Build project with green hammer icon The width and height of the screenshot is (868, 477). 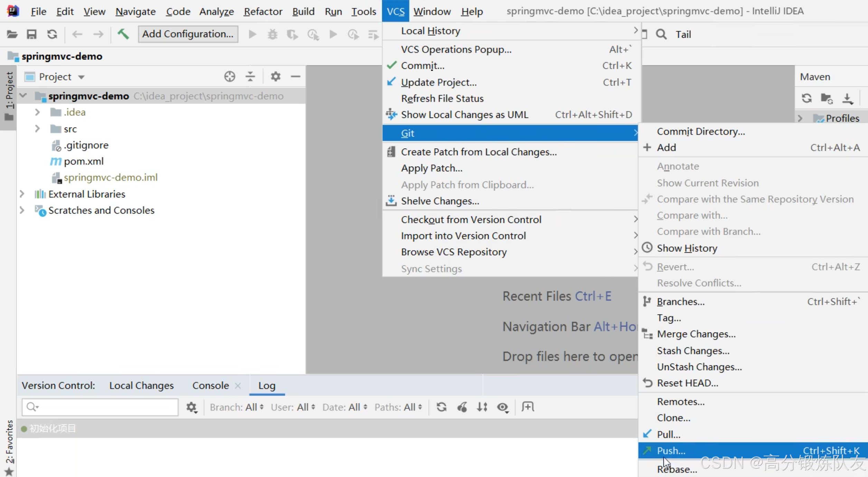[x=123, y=34]
